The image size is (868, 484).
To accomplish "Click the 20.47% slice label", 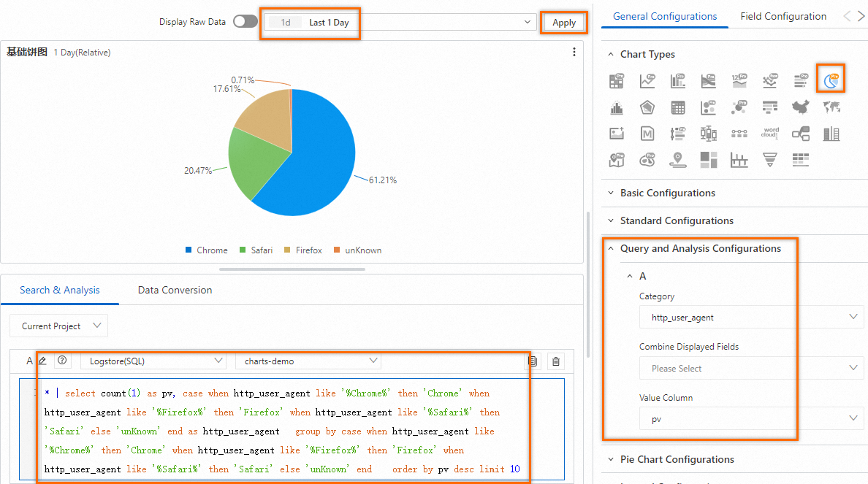I will click(198, 171).
